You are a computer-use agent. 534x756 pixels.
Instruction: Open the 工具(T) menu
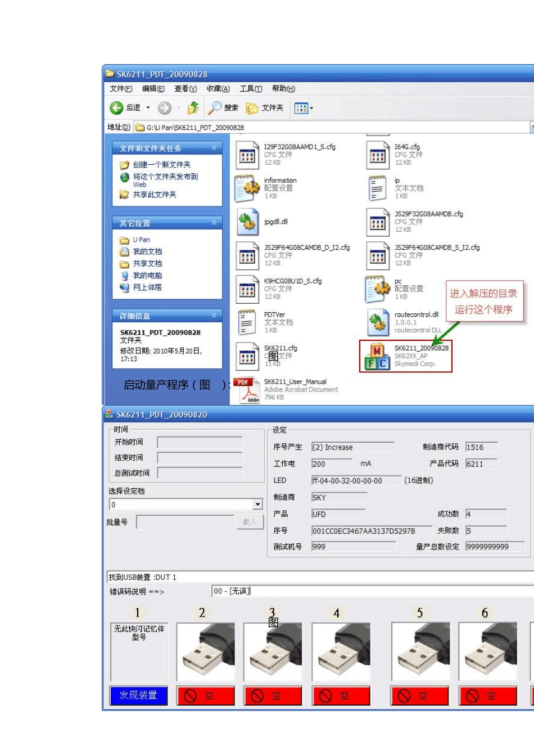pyautogui.click(x=251, y=89)
